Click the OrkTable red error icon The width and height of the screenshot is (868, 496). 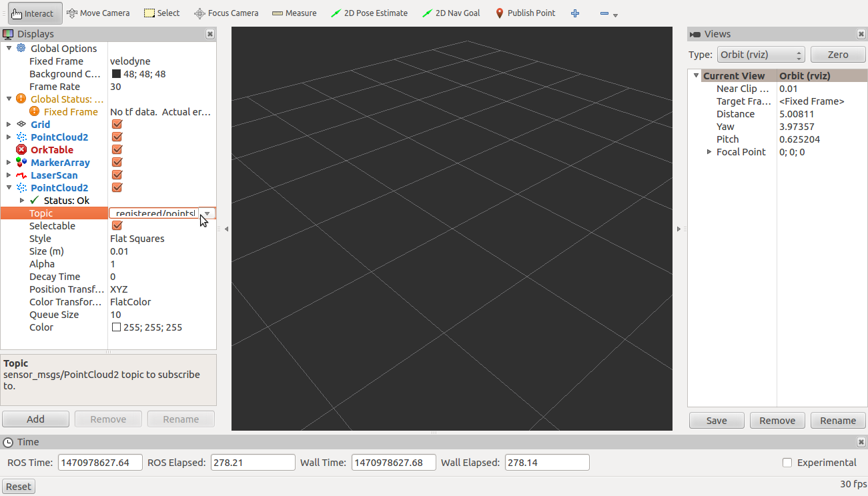tap(21, 149)
